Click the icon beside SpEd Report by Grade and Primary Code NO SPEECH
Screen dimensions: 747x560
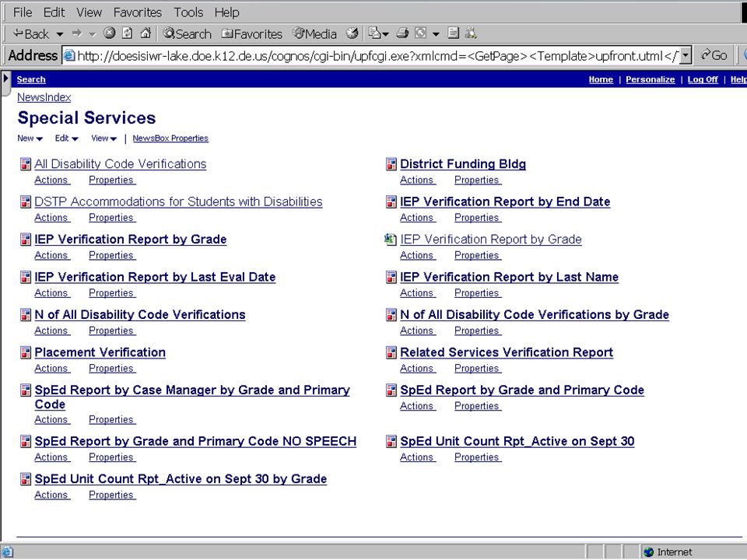click(26, 442)
